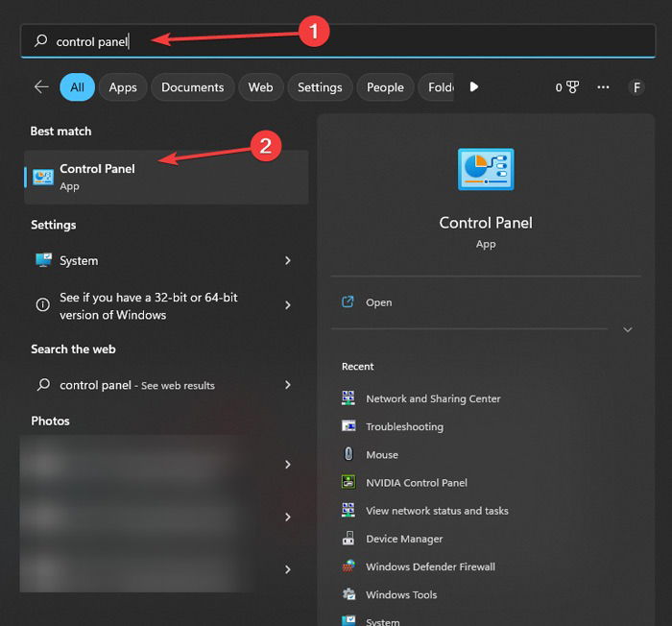Screen dimensions: 672x626
Task: Click the Control Panel icon in the Best match row
Action: (43, 177)
